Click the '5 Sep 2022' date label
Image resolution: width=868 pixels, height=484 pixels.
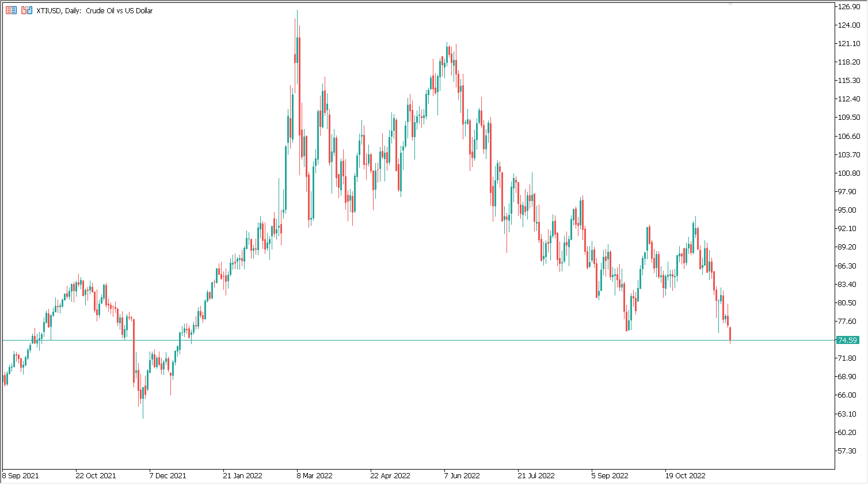coord(610,476)
